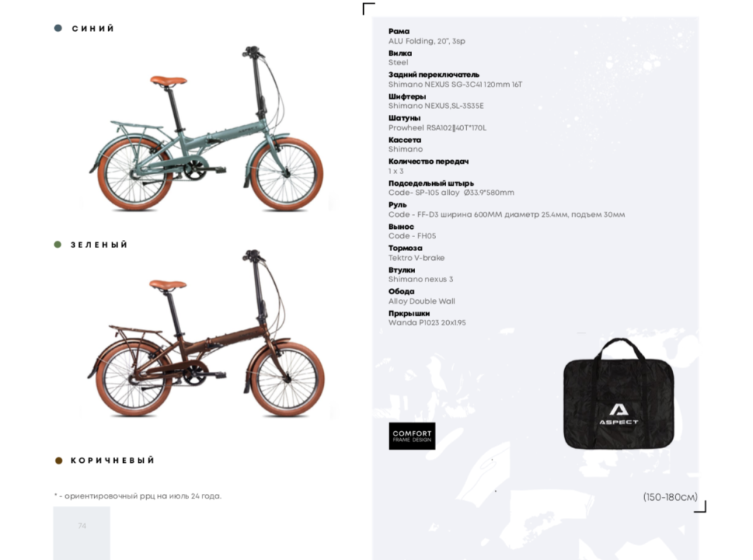Click the bottom-right corner bracket mark
The image size is (753, 560).
tap(700, 507)
